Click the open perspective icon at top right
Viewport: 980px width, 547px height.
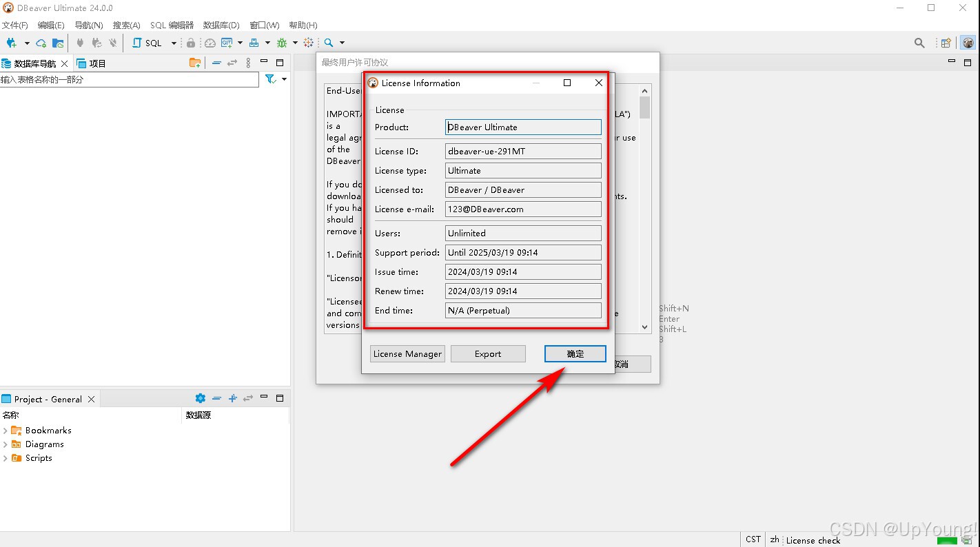(946, 43)
